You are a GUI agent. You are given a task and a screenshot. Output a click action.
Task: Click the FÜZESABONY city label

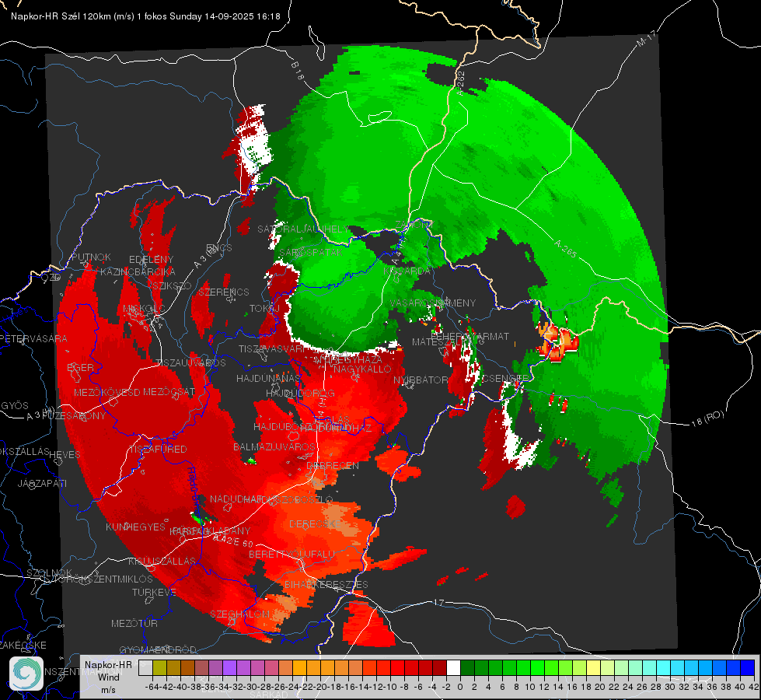(x=75, y=415)
